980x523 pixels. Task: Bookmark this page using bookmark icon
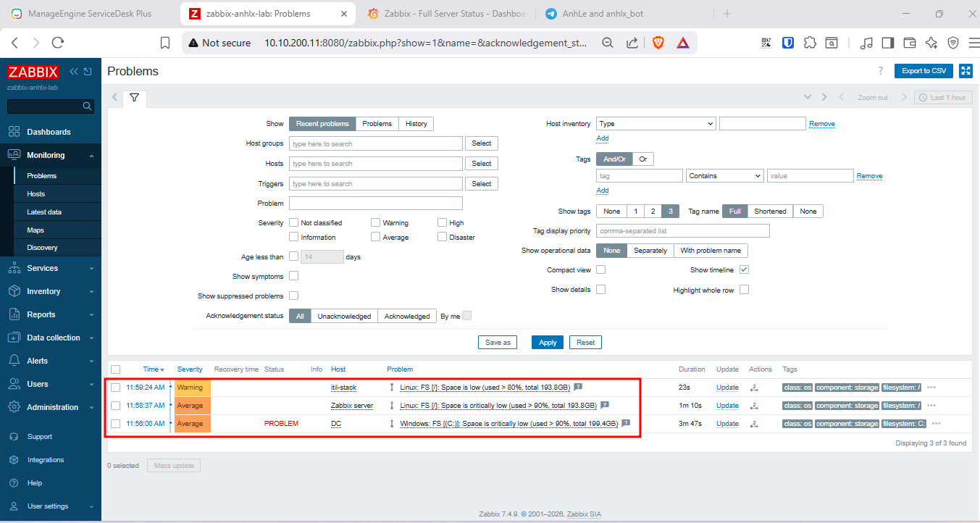tap(165, 43)
